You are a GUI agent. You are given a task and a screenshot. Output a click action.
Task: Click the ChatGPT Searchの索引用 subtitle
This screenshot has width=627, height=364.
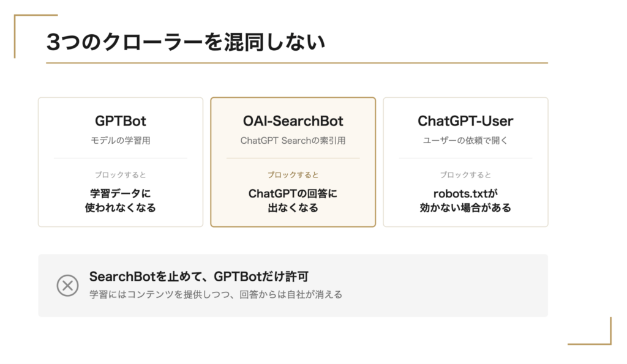click(x=293, y=140)
